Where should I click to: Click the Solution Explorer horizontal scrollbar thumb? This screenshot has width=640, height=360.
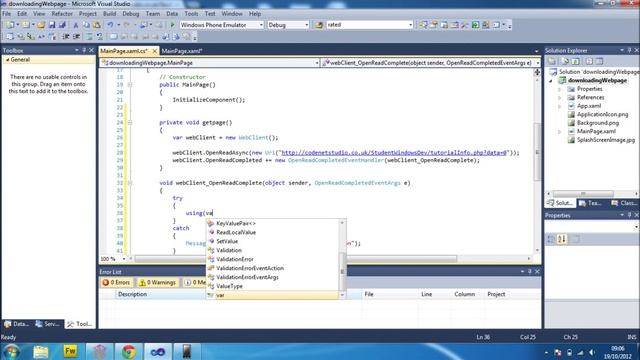[583, 194]
